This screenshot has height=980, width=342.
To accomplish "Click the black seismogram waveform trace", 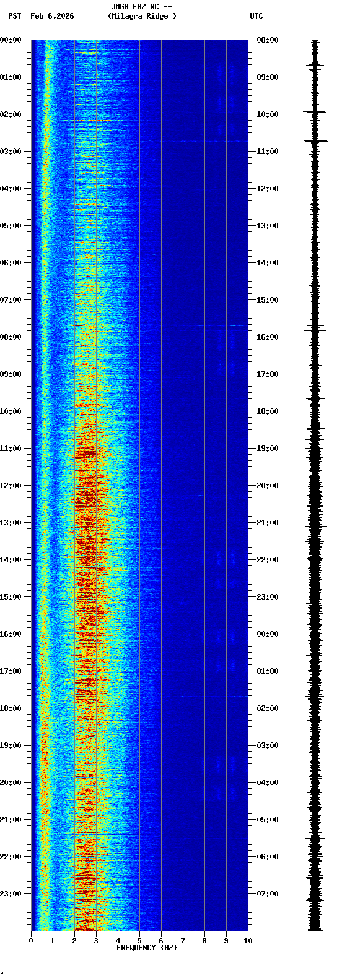I will point(315,485).
